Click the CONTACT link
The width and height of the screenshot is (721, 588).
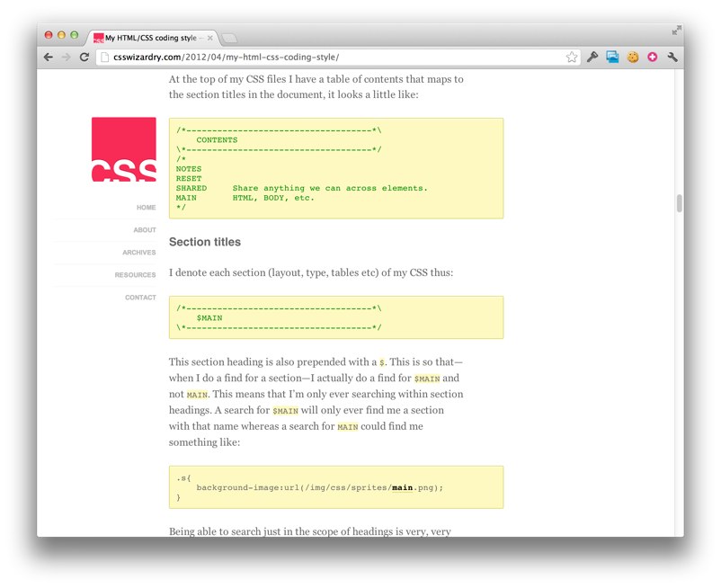(x=140, y=297)
